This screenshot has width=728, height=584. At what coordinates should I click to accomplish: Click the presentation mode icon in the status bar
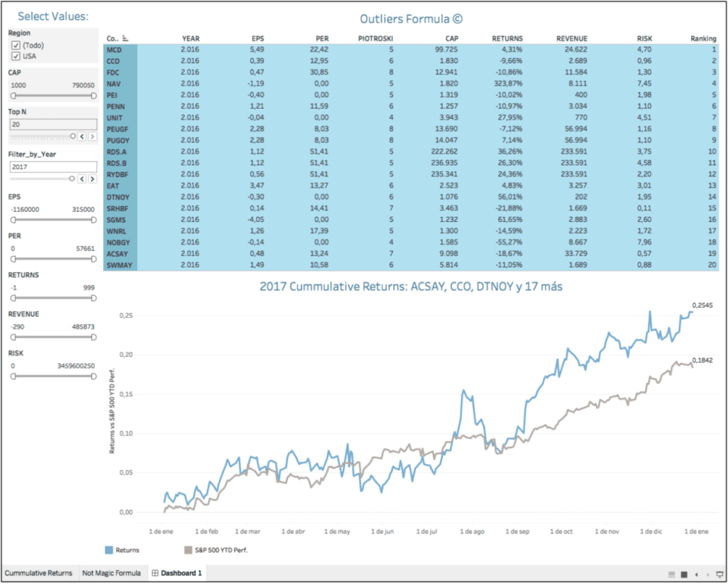tap(719, 575)
